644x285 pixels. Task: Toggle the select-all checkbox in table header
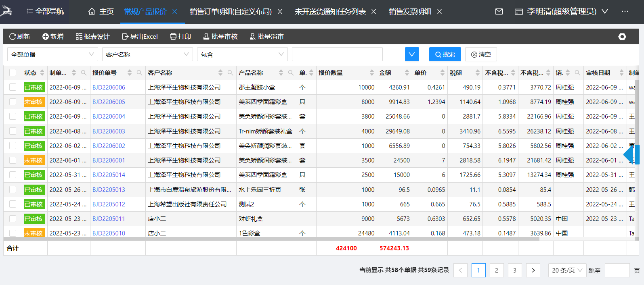click(13, 73)
